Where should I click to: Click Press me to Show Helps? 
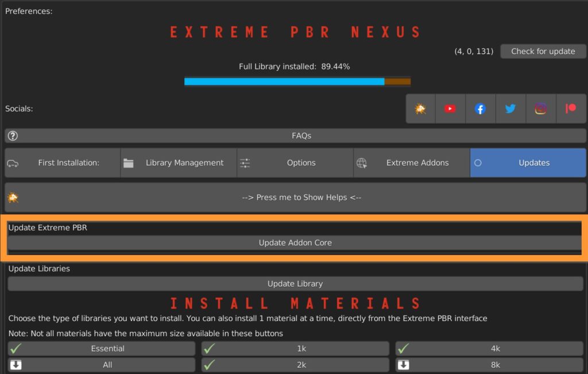click(296, 197)
